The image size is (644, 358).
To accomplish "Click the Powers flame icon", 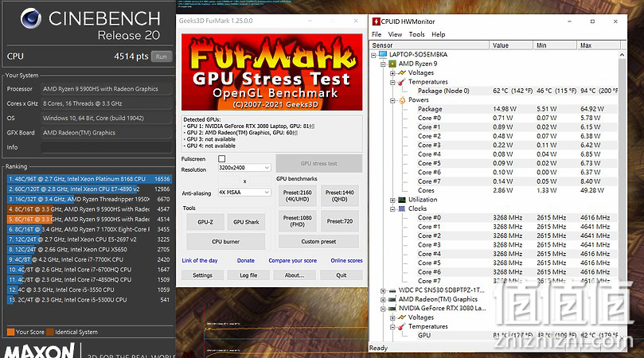I will 402,99.
